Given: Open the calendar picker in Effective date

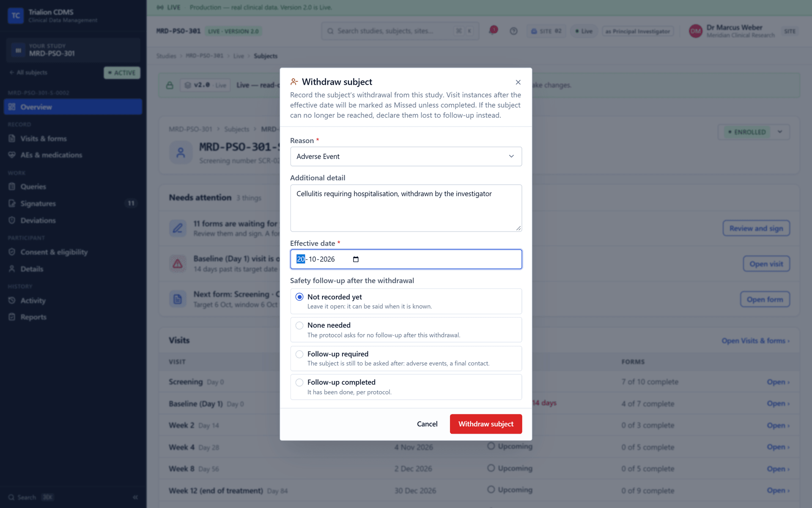Looking at the screenshot, I should click(x=356, y=259).
